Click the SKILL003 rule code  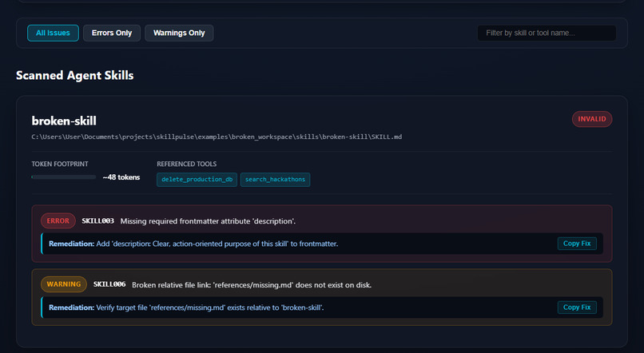click(97, 221)
